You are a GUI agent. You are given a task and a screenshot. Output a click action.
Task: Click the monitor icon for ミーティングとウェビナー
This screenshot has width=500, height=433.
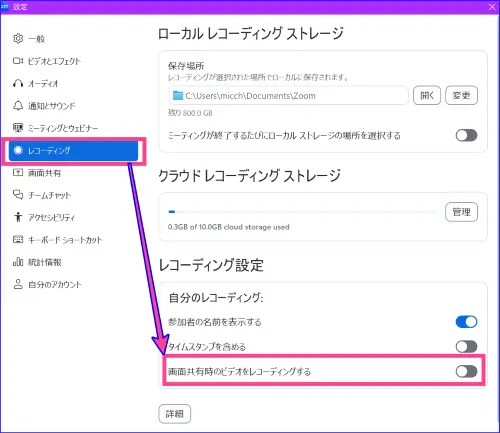[18, 128]
